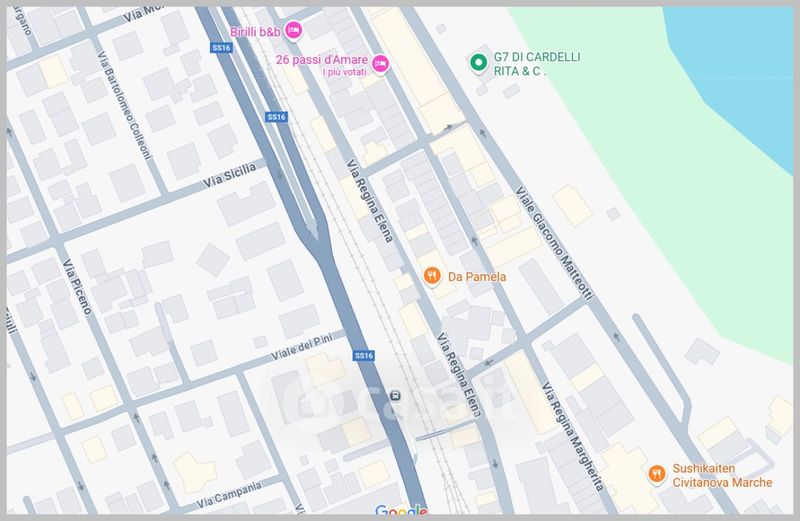Screen dimensions: 800x521
Task: Click the SS16 shield beside the railway split
Action: [x=277, y=117]
